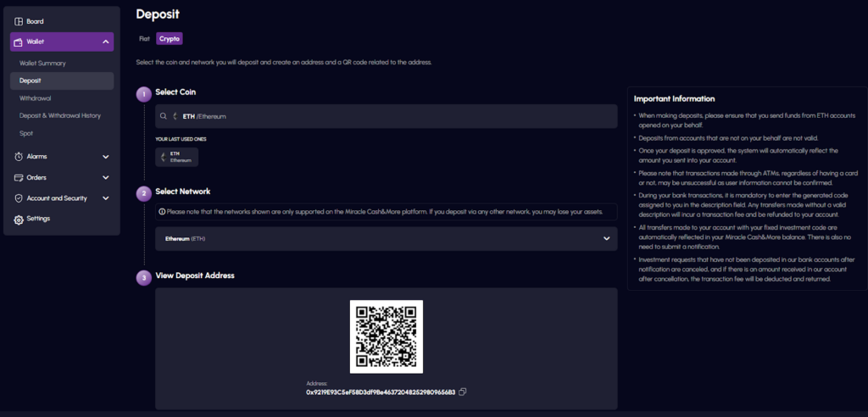Click note about deposits not on your behalf
The image size is (868, 417).
pyautogui.click(x=728, y=138)
